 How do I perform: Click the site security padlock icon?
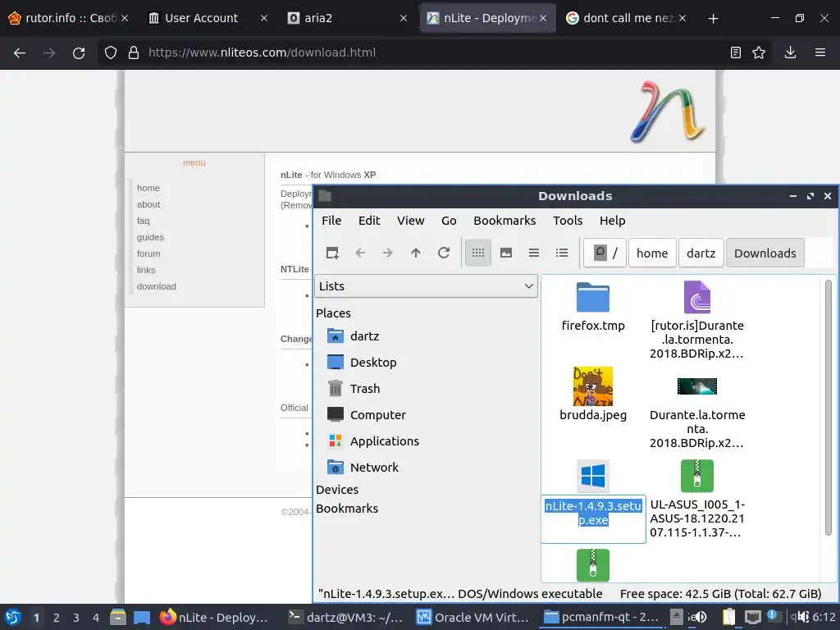pos(134,52)
